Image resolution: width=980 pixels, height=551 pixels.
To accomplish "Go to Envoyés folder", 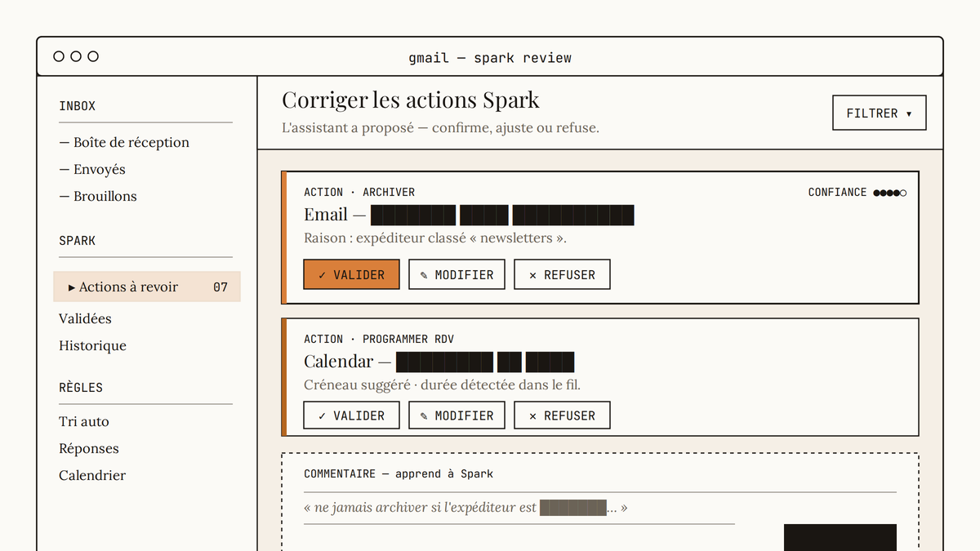I will coord(92,169).
